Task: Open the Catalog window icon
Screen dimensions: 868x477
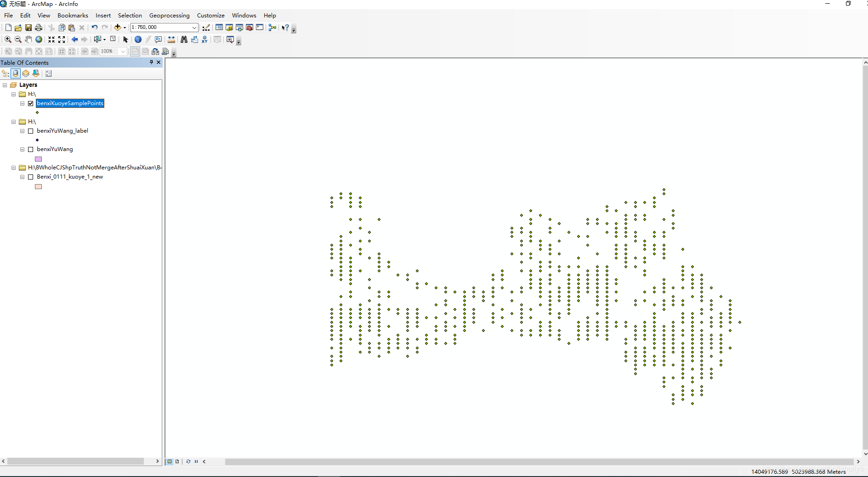Action: pos(229,28)
